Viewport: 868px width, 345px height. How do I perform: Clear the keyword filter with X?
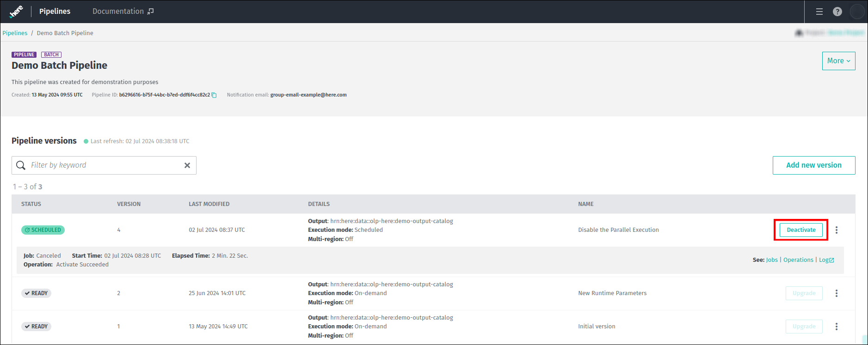[x=187, y=165]
